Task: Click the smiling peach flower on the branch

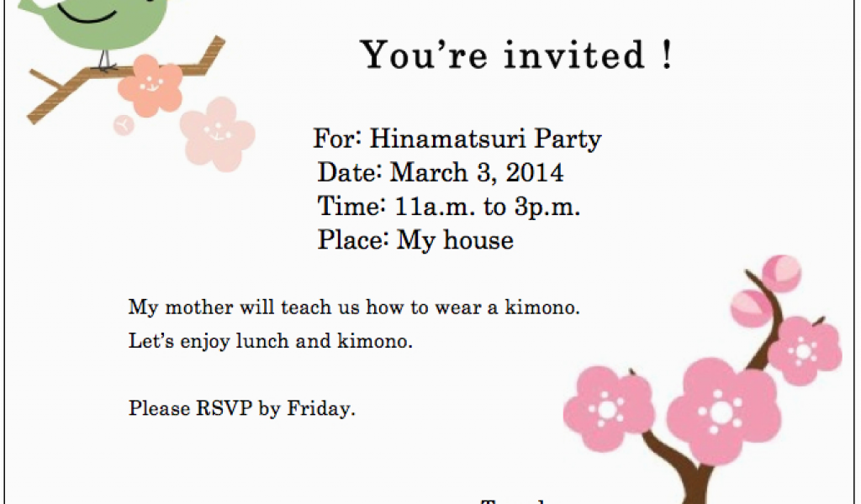Action: click(150, 86)
